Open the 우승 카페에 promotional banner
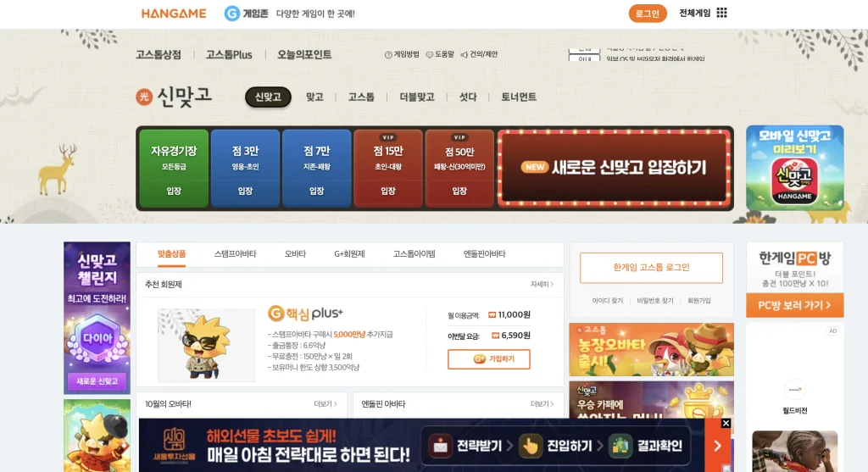 coord(651,399)
